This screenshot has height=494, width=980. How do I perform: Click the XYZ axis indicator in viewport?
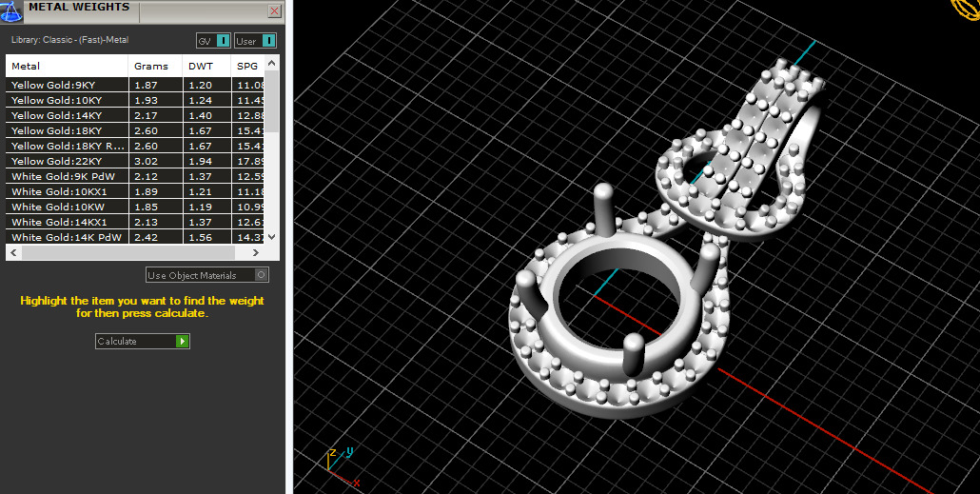tap(343, 467)
